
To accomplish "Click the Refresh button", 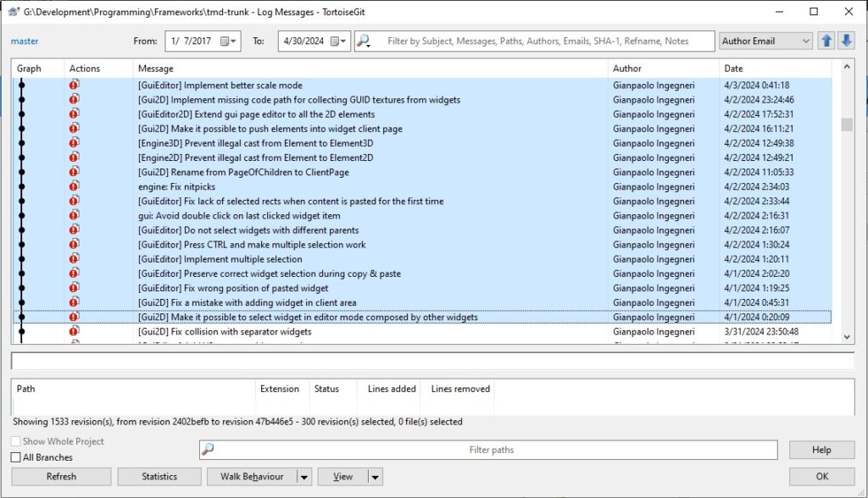I will point(61,477).
